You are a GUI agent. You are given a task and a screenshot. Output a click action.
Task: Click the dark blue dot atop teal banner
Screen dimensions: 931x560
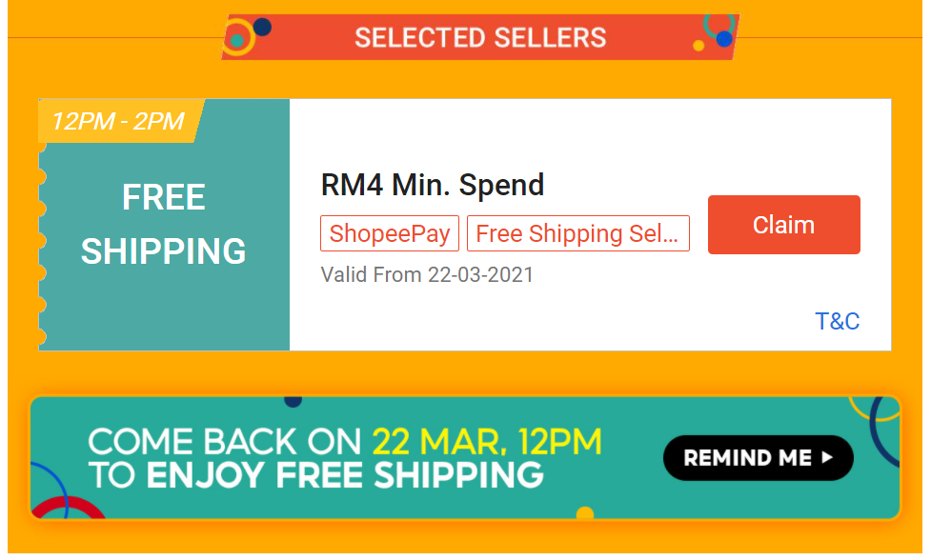click(293, 401)
